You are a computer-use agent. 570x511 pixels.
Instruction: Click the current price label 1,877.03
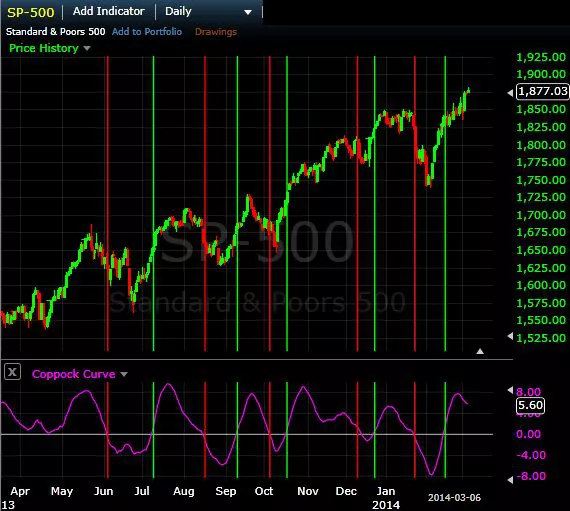pos(543,91)
